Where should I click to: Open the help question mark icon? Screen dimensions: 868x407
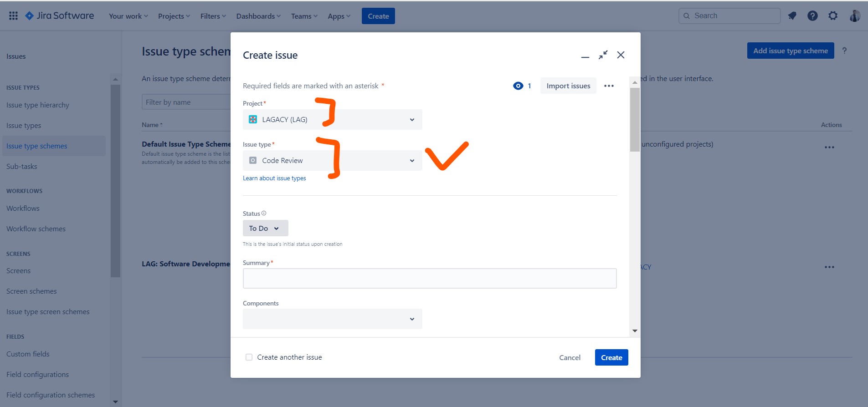click(812, 16)
